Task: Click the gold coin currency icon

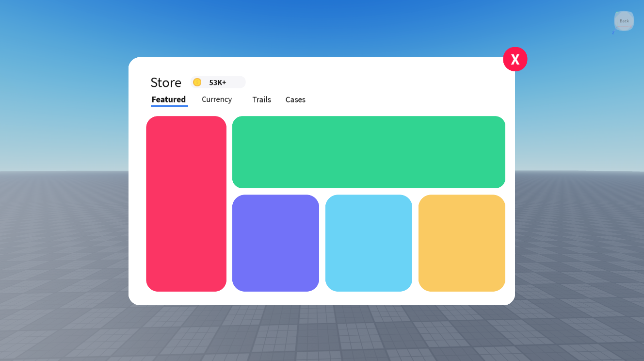Action: click(197, 82)
